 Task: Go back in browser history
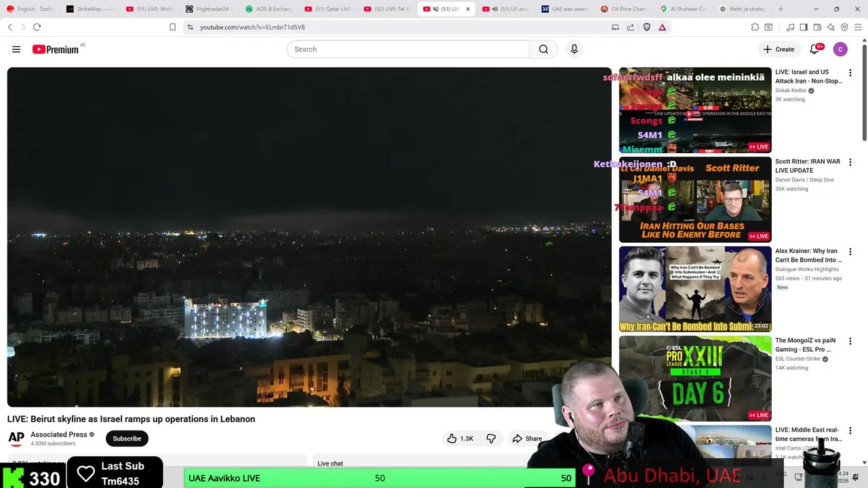tap(10, 27)
